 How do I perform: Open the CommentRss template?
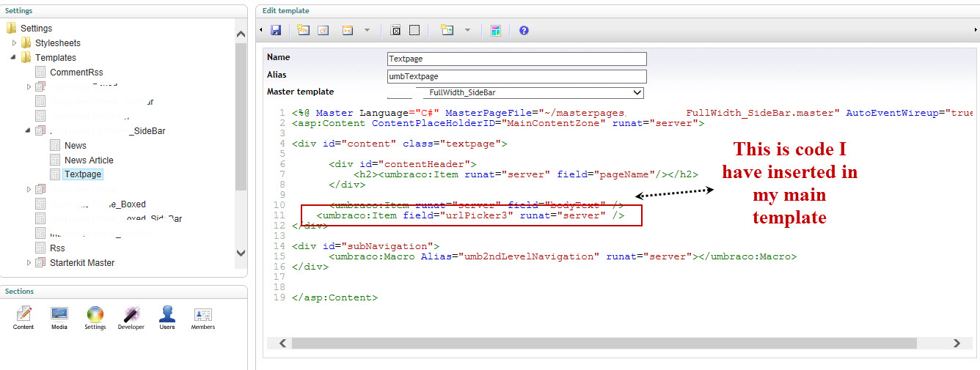point(76,72)
